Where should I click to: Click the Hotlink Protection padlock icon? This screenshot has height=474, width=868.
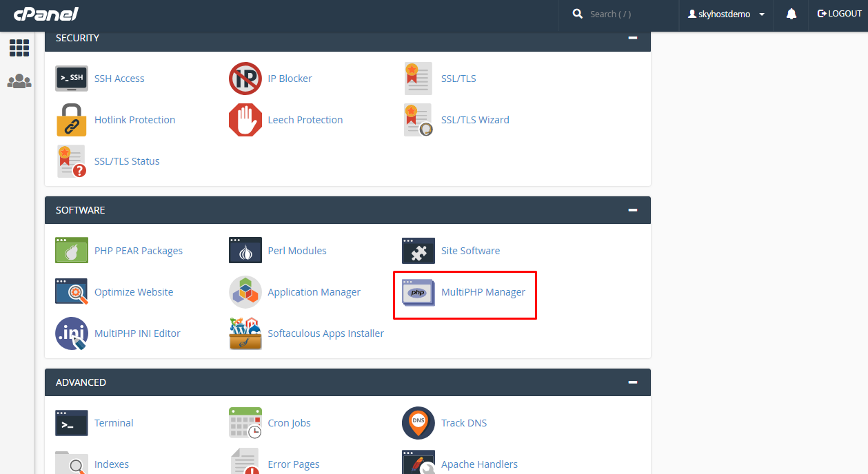(x=72, y=120)
